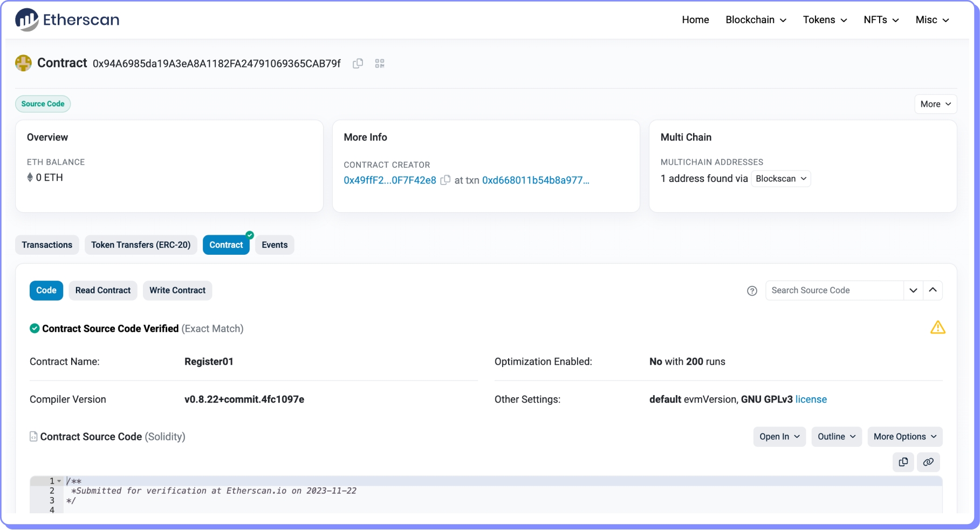Jump to next search result arrow
This screenshot has width=980, height=530.
[913, 290]
